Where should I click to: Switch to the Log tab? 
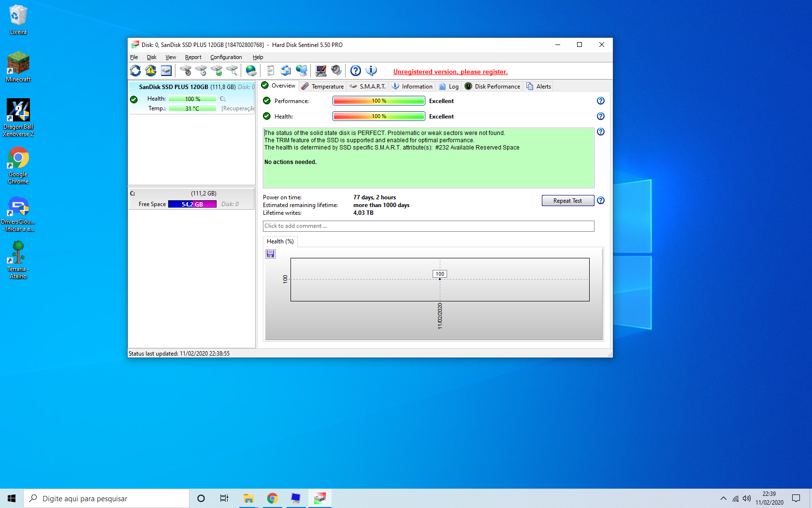click(449, 87)
